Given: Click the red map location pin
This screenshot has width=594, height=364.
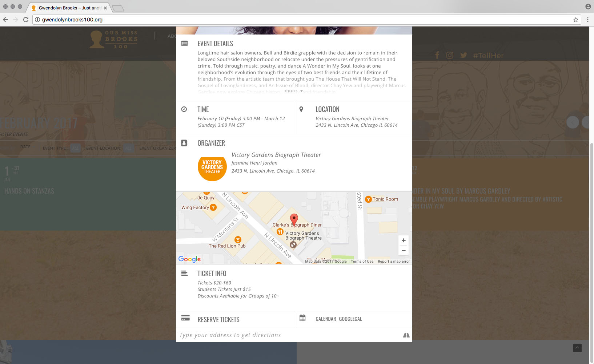Looking at the screenshot, I should coord(294,219).
